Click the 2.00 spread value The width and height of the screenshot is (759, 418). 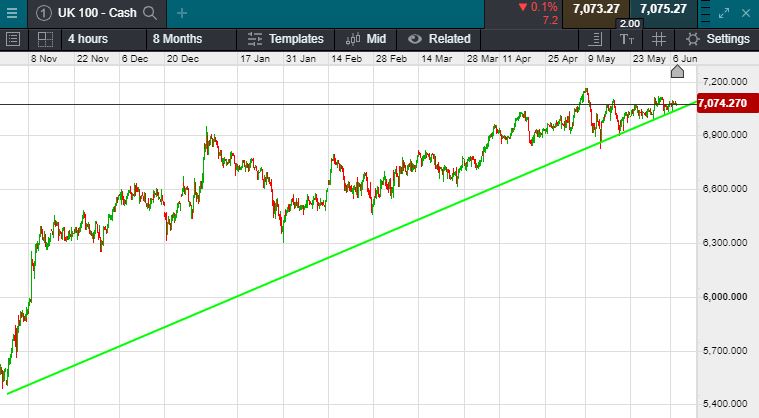(x=630, y=24)
